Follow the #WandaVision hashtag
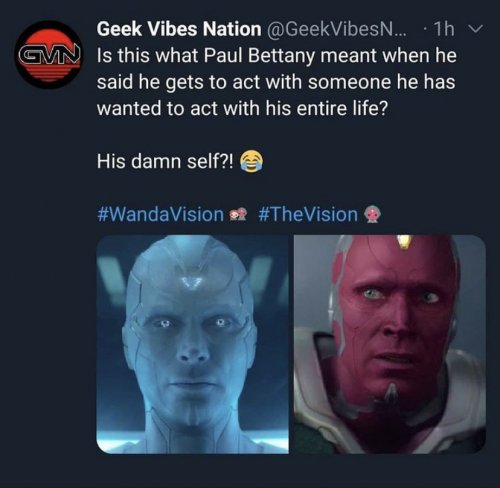 coord(160,214)
